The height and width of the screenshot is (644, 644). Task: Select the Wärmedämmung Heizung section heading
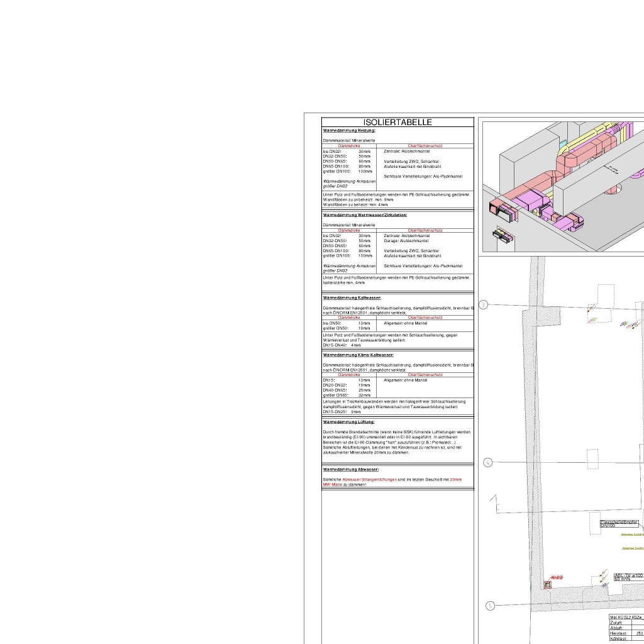pyautogui.click(x=349, y=130)
